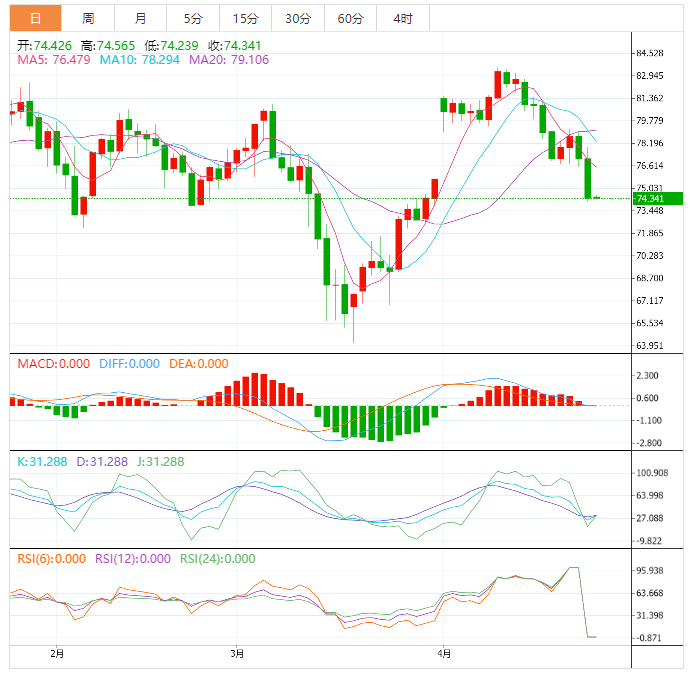Click the 4月 date axis marker
Screen dimensions: 690x674
445,653
